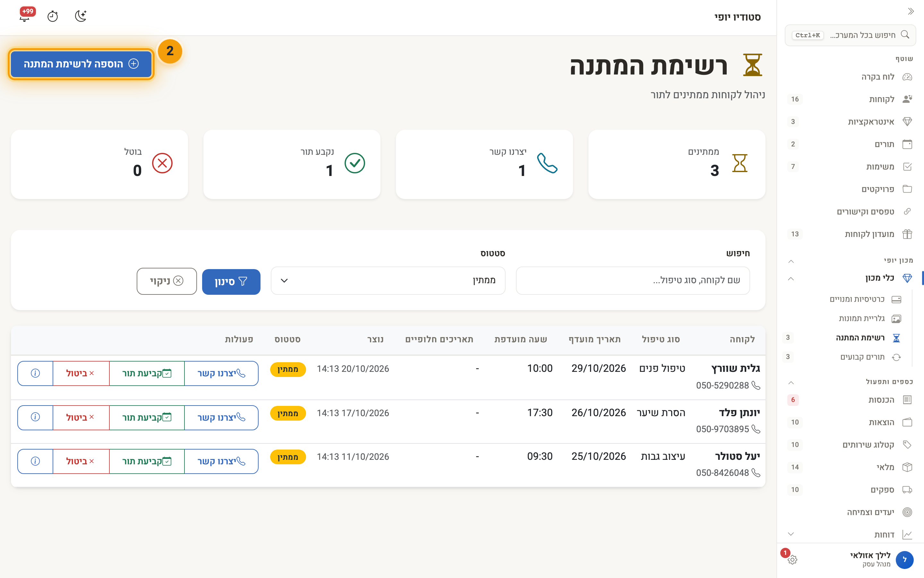
Task: Click ביטול for יעל טולסט
Action: pos(81,461)
